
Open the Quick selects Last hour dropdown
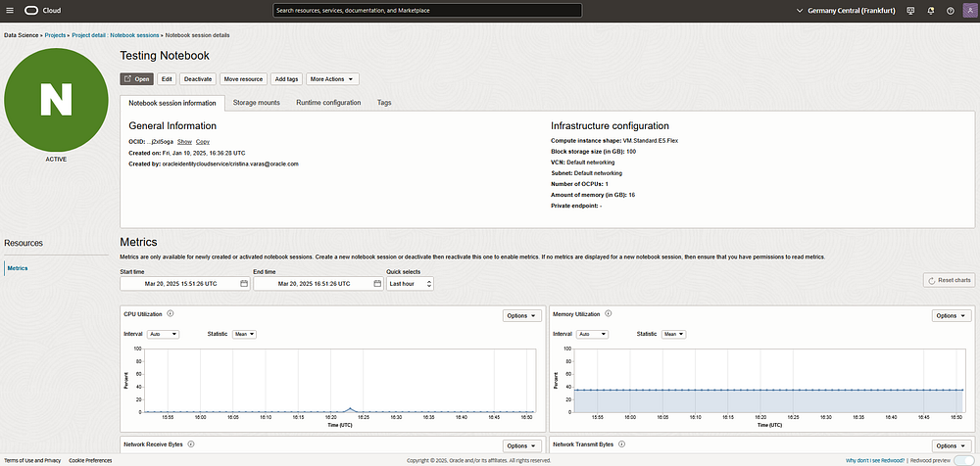[x=410, y=284]
